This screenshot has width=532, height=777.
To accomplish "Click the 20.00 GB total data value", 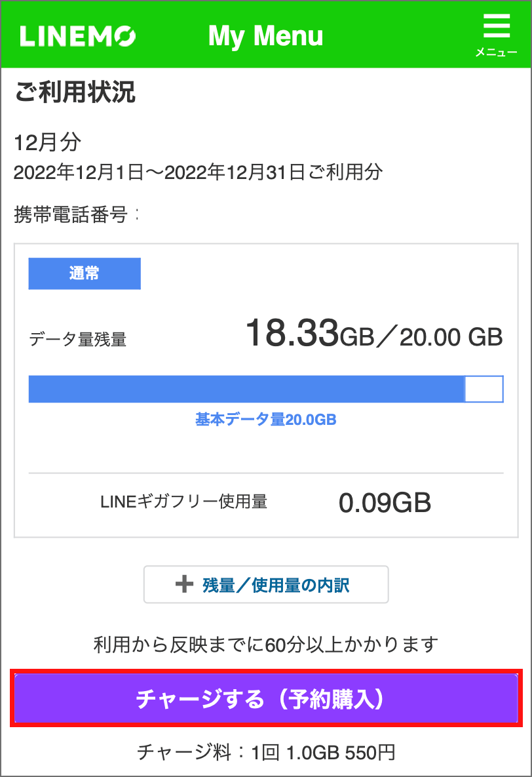I will (451, 338).
